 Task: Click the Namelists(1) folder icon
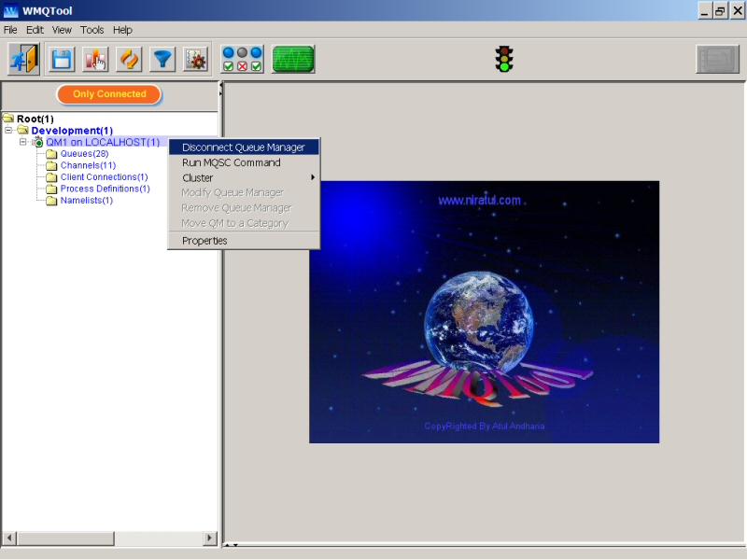[x=51, y=201]
